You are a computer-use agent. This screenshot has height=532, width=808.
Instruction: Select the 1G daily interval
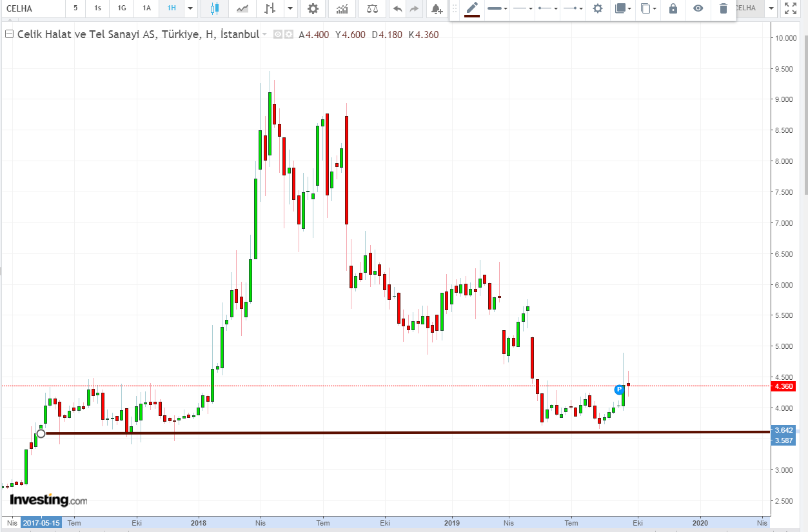(122, 8)
